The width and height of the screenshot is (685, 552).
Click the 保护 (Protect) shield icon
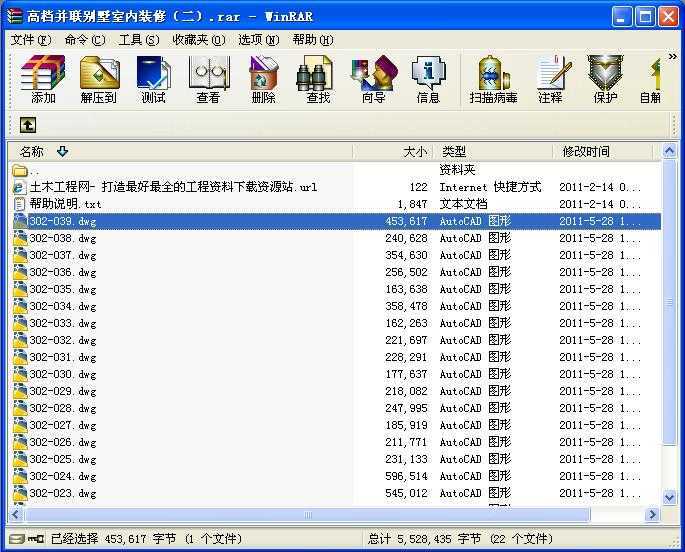point(605,79)
